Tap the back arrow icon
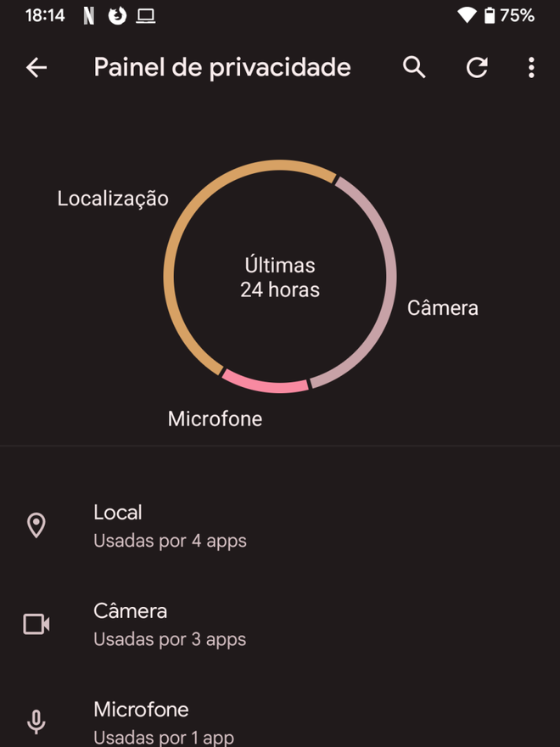This screenshot has height=747, width=560. point(36,68)
